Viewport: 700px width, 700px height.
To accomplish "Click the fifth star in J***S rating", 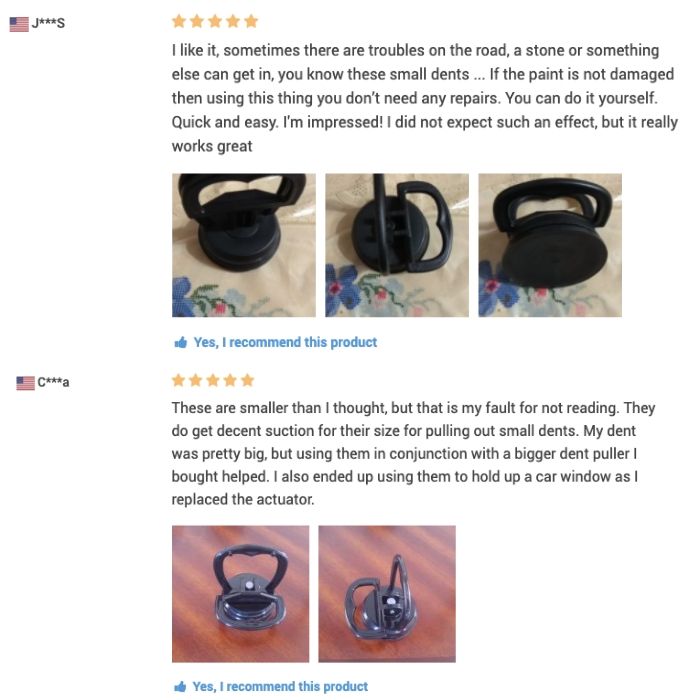I will (251, 21).
